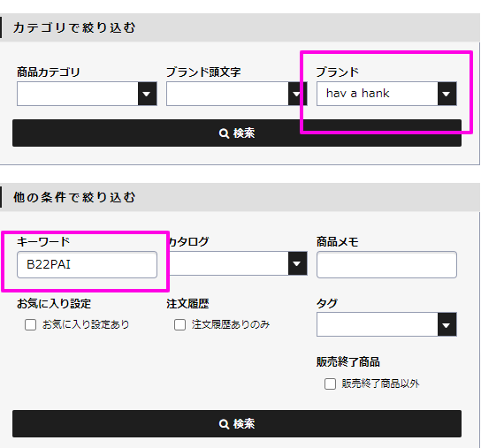This screenshot has height=448, width=481.
Task: Check the 注文履歴ありのみ checkbox
Action: pos(179,324)
